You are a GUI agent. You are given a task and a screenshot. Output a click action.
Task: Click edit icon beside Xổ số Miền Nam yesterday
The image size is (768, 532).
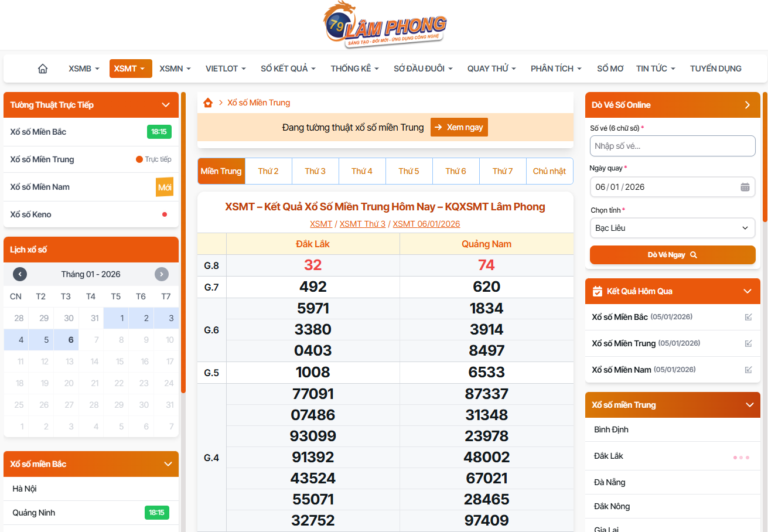[748, 370]
